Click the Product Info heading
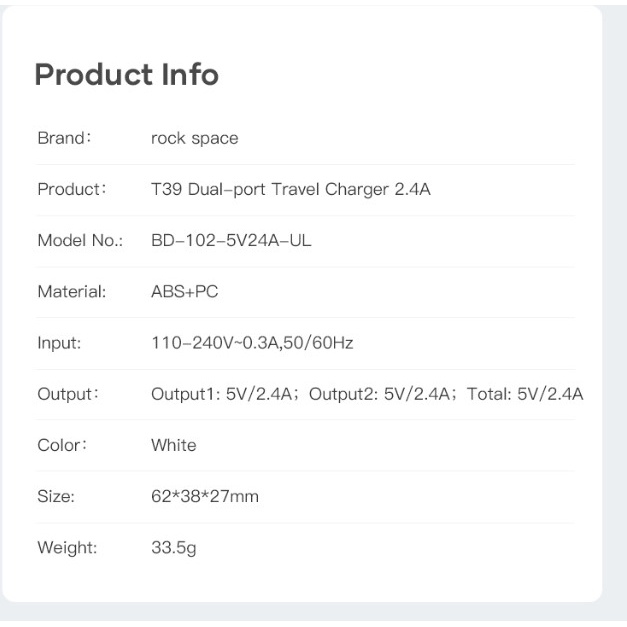627x627 pixels. (126, 75)
